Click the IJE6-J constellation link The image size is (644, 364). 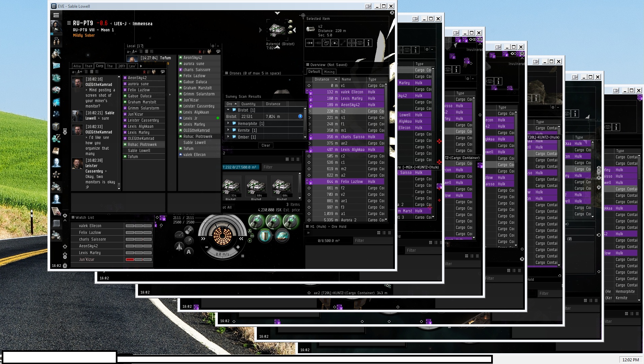(x=120, y=24)
